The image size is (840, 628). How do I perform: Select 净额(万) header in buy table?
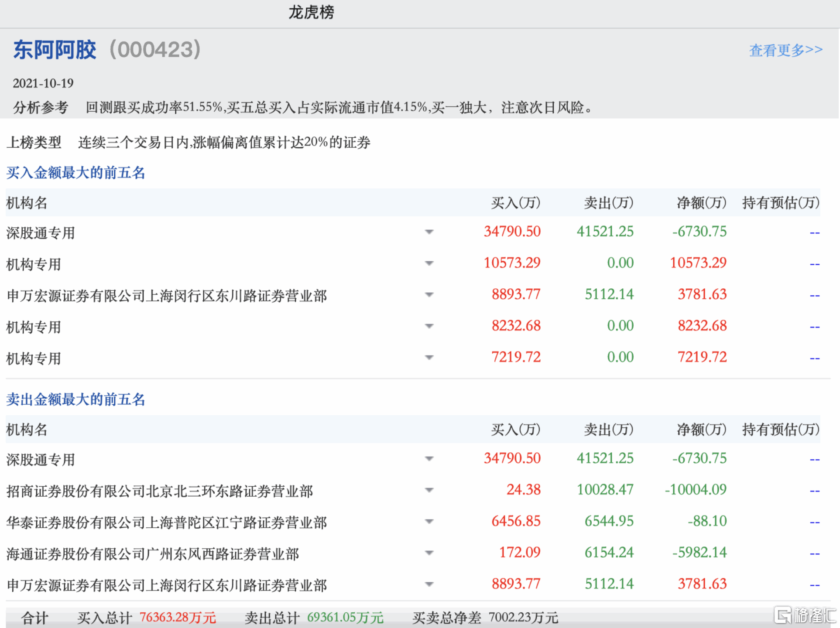(702, 203)
